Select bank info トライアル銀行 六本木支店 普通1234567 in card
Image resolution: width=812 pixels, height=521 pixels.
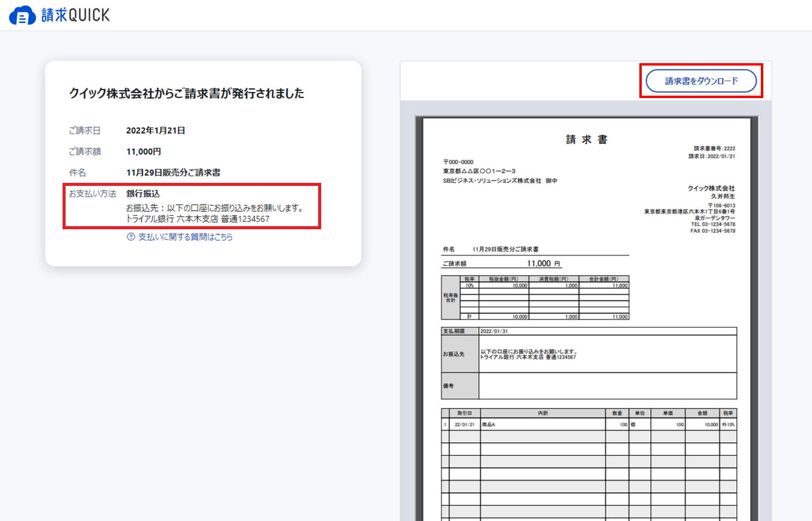pyautogui.click(x=197, y=219)
